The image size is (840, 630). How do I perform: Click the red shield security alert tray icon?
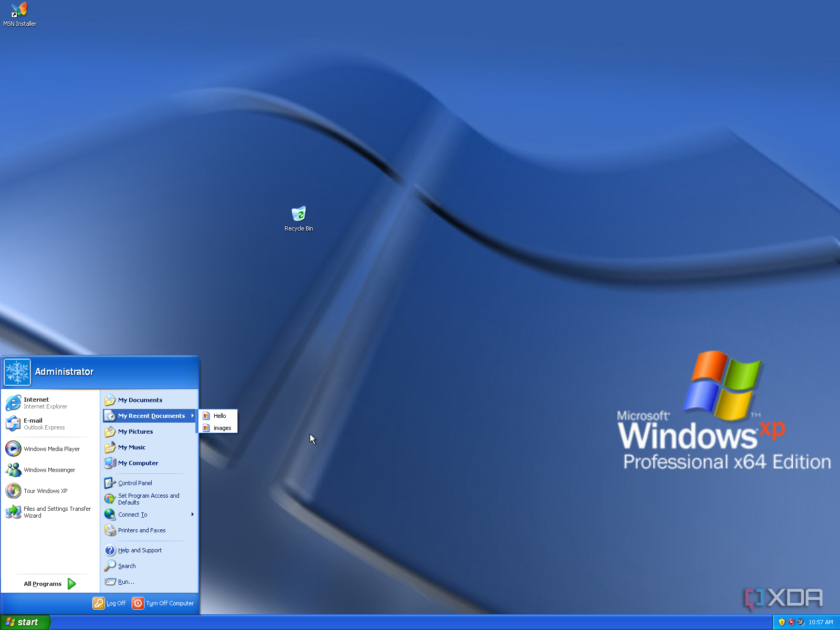[791, 622]
